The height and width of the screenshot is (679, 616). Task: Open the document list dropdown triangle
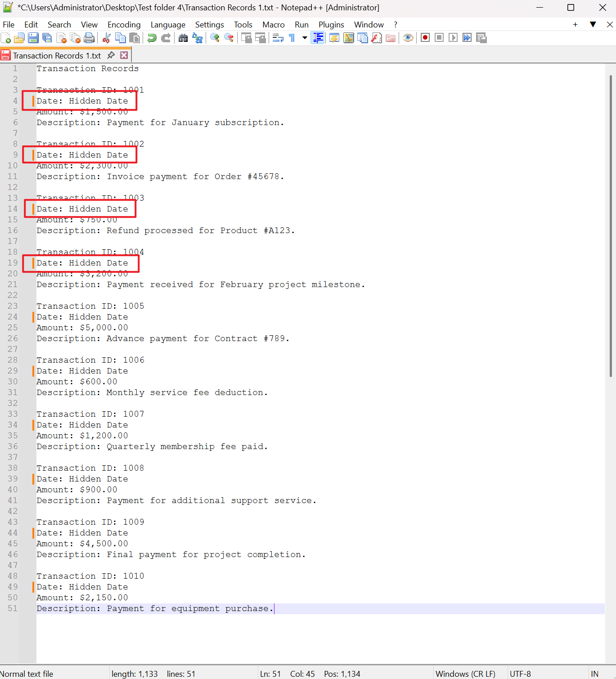point(593,25)
